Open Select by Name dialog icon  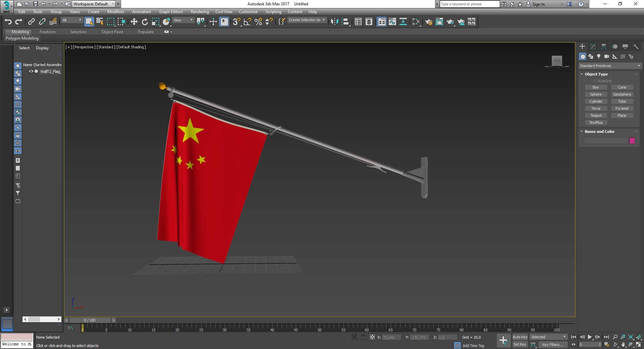[x=100, y=21]
